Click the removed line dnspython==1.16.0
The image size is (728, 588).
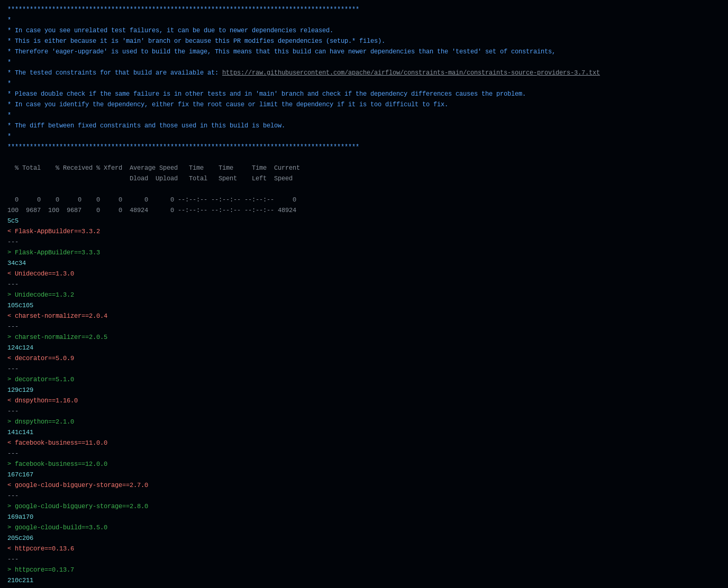[x=42, y=401]
